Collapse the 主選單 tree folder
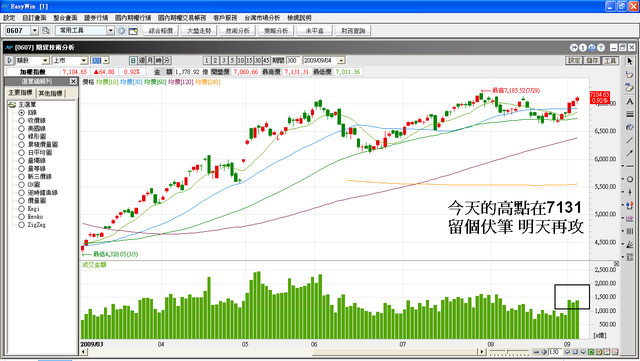This screenshot has width=640, height=361. (x=12, y=105)
